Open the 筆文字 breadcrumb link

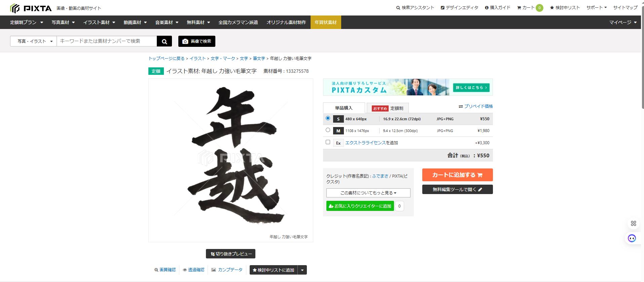[259, 58]
